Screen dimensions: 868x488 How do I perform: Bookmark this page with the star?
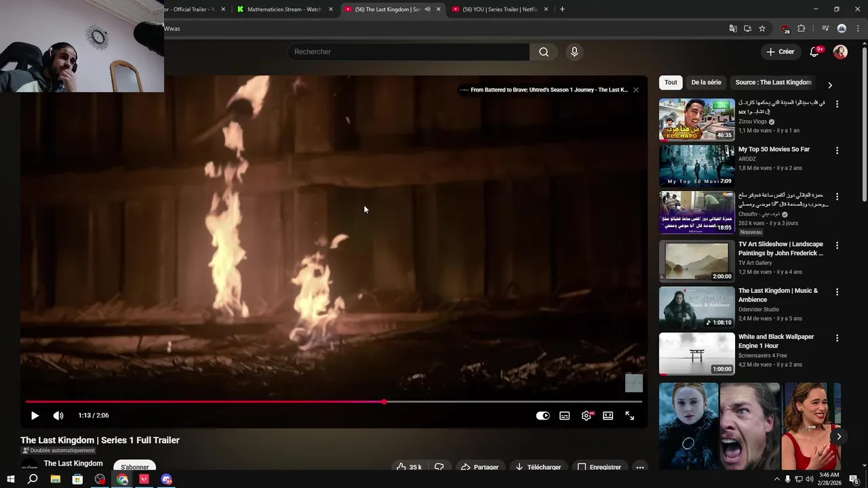click(762, 28)
